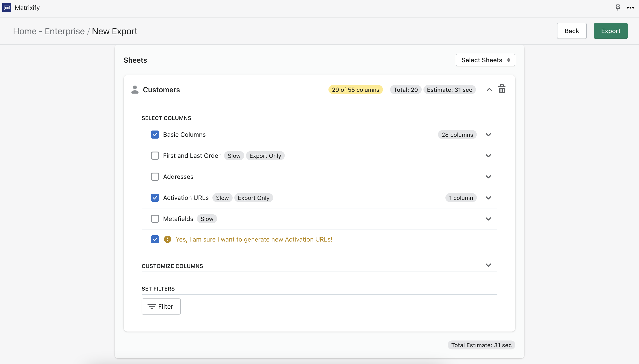The height and width of the screenshot is (364, 639).
Task: Expand the Customize Columns section
Action: [488, 265]
